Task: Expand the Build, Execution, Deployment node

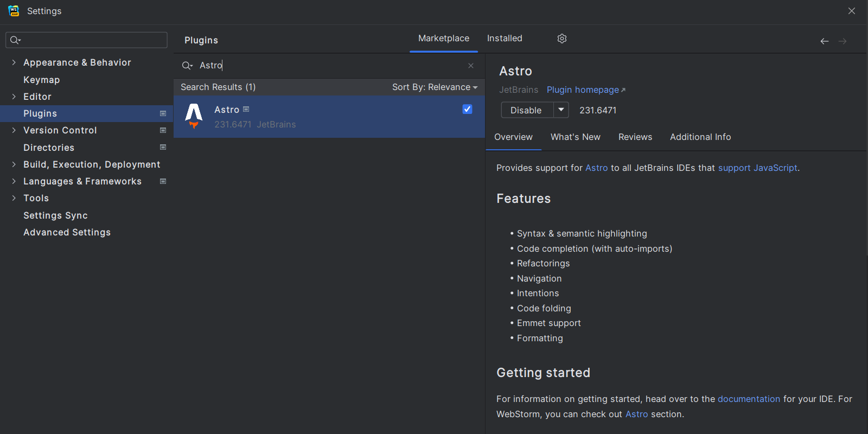Action: coord(14,164)
